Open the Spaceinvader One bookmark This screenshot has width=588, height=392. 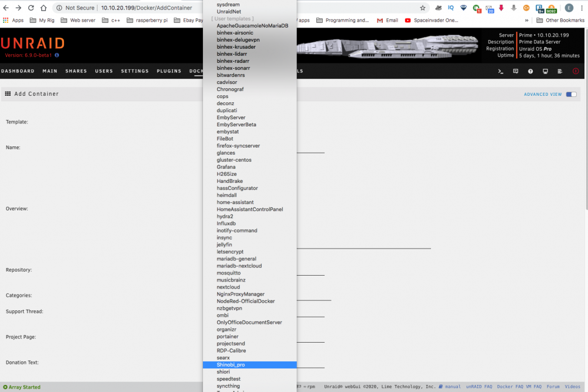pos(432,20)
